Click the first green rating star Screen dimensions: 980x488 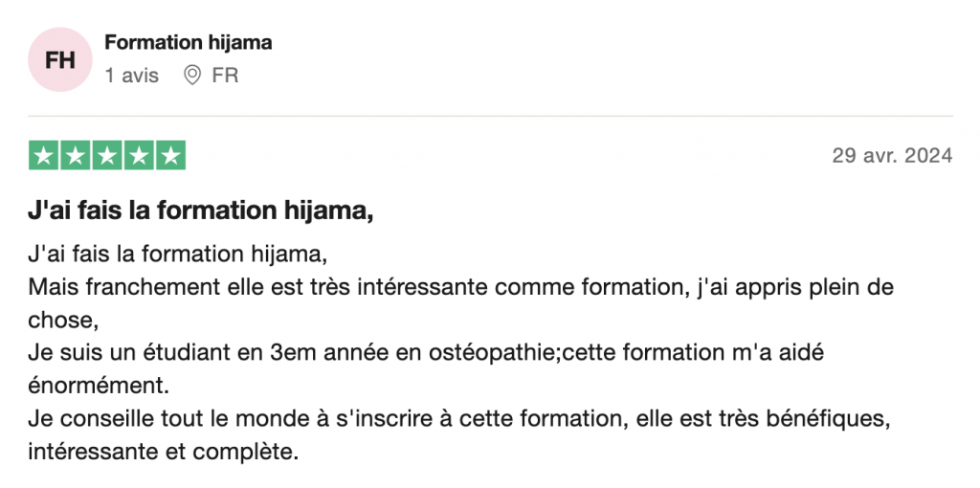(x=43, y=155)
